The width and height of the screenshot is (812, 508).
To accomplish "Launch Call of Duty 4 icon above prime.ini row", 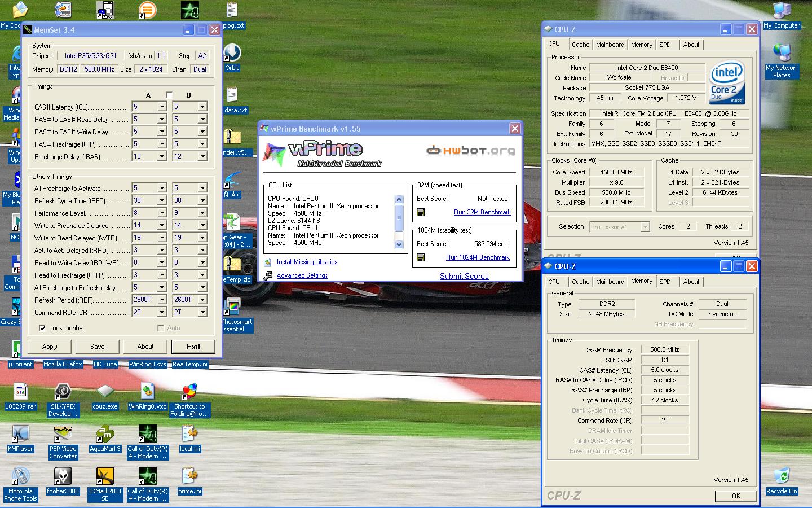I will tap(147, 433).
